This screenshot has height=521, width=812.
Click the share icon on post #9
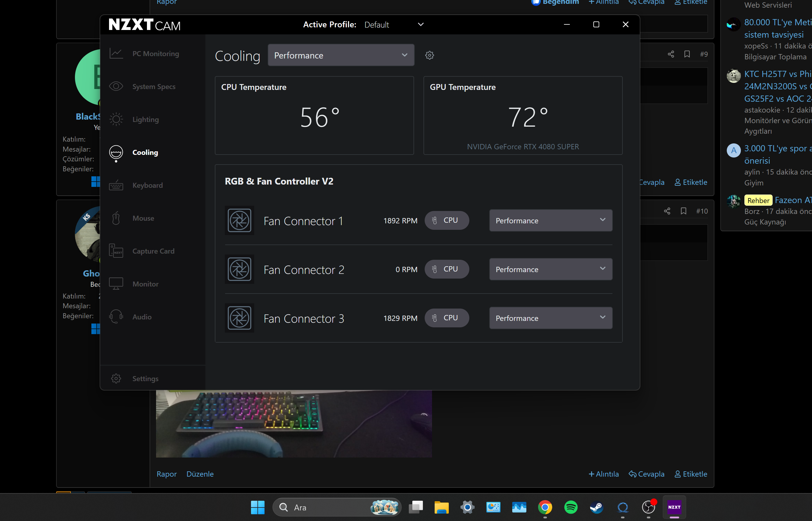(x=671, y=54)
